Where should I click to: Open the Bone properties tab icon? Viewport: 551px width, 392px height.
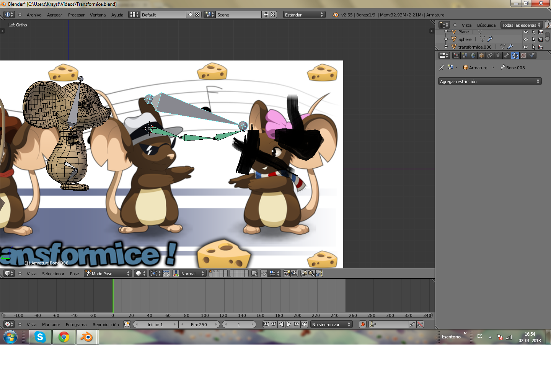[x=507, y=56]
